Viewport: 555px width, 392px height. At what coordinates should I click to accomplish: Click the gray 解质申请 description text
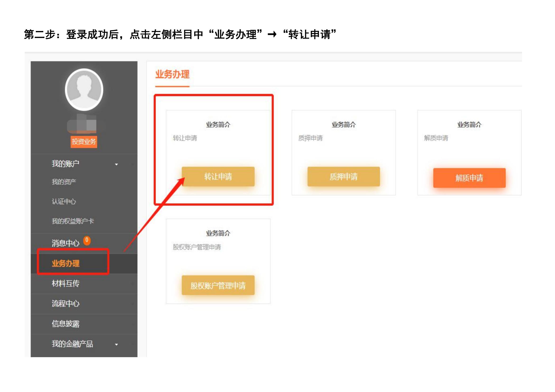[436, 138]
